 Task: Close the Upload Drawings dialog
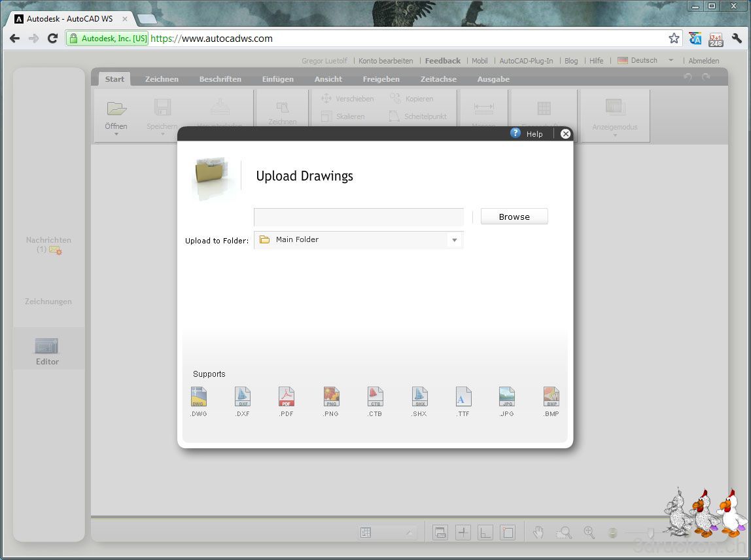(566, 133)
